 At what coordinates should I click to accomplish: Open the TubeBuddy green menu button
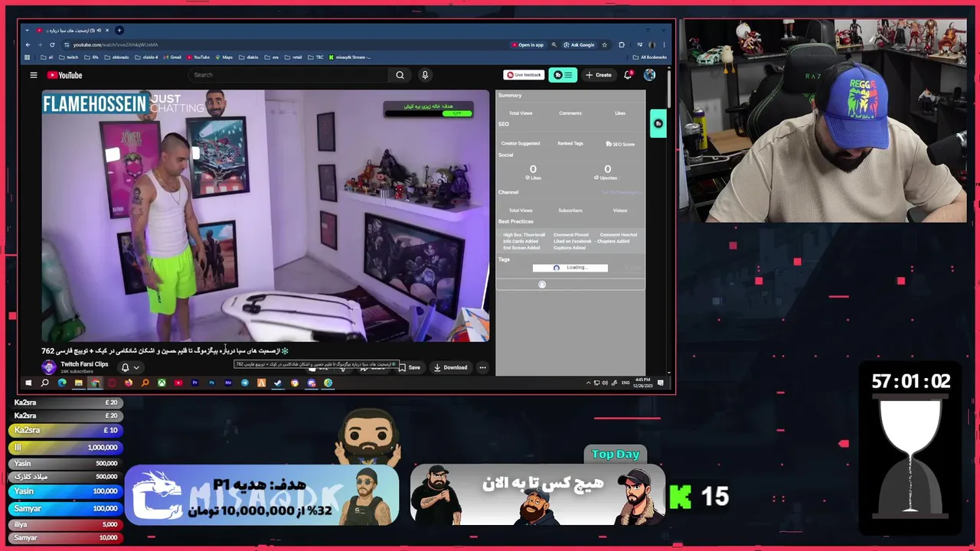point(563,75)
